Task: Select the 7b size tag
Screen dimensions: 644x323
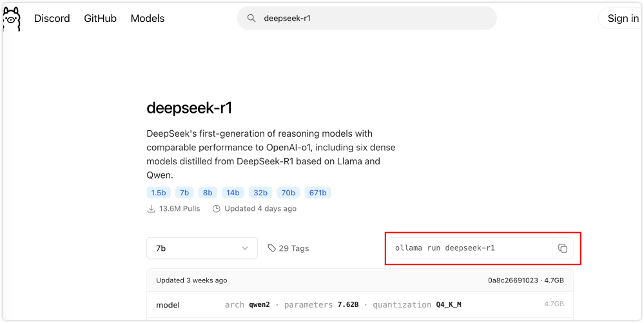Action: click(184, 193)
